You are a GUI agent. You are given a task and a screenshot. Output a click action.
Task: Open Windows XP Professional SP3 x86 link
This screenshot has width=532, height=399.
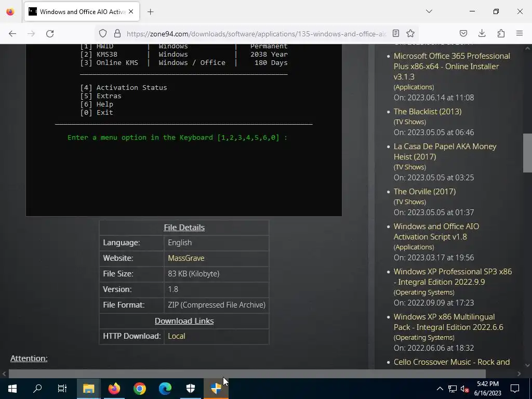pos(453,277)
